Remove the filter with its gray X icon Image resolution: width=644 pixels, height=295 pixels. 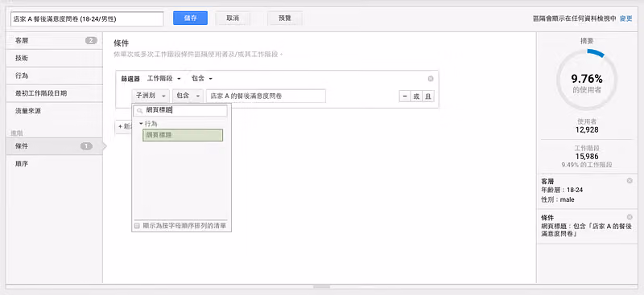coord(431,79)
